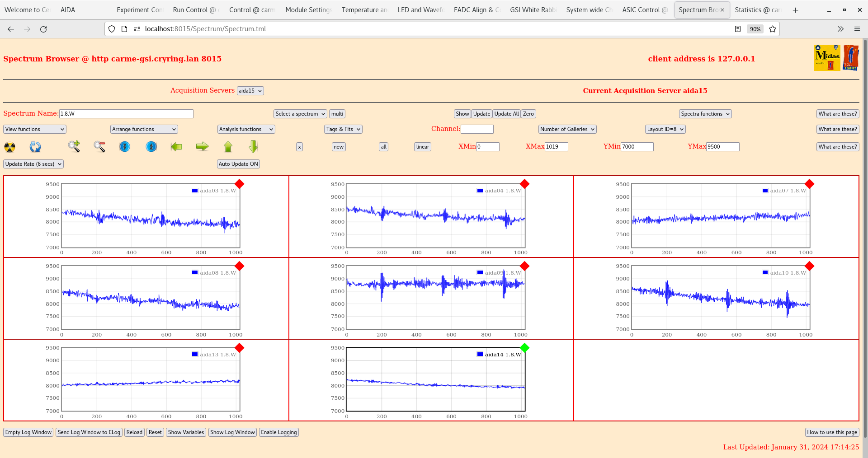Shift spectrum with the green right arrow
The image size is (868, 458).
[x=202, y=146]
